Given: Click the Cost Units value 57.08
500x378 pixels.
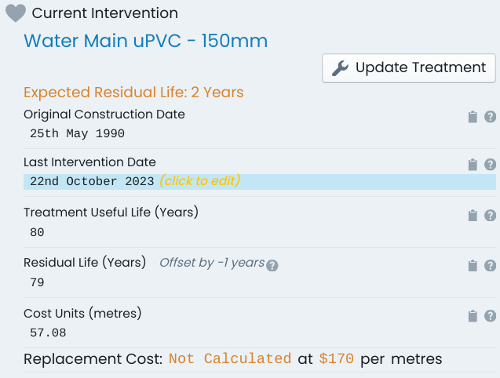Looking at the screenshot, I should click(x=48, y=333).
